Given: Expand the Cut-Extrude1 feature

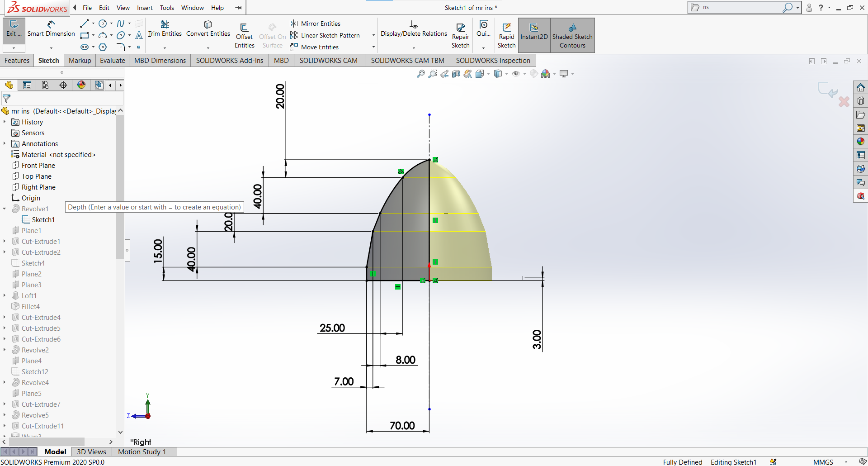Looking at the screenshot, I should [x=5, y=241].
